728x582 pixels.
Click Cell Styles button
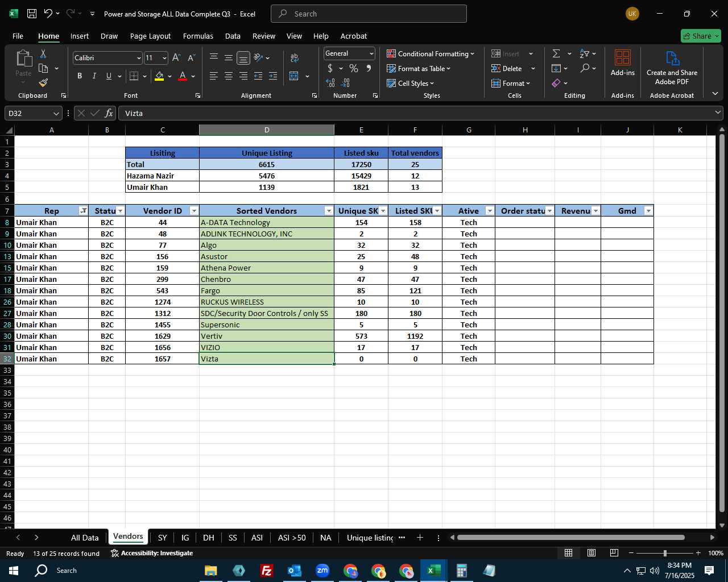pyautogui.click(x=411, y=83)
